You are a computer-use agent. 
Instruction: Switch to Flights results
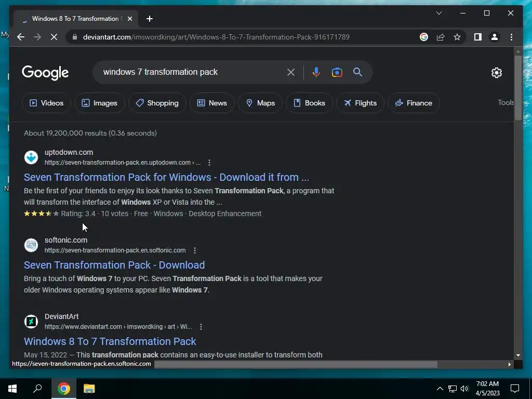click(x=360, y=103)
